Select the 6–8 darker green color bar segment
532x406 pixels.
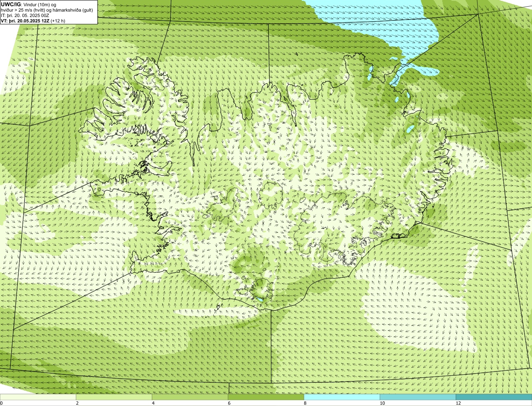tap(266, 397)
